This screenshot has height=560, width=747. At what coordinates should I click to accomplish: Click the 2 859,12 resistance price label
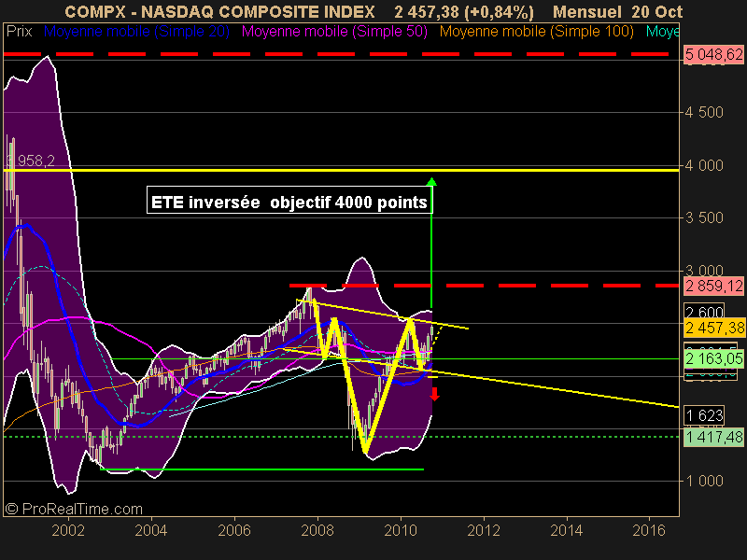(x=713, y=287)
